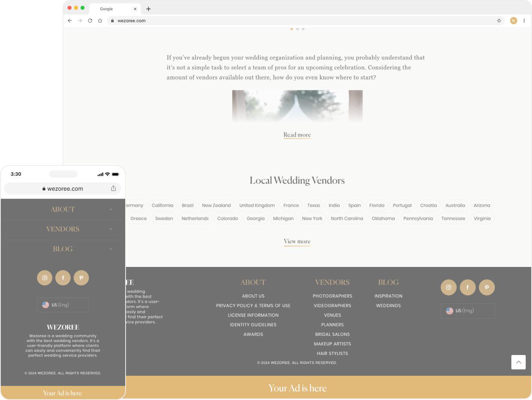Tap the Pinterest icon in mobile view

tap(81, 278)
